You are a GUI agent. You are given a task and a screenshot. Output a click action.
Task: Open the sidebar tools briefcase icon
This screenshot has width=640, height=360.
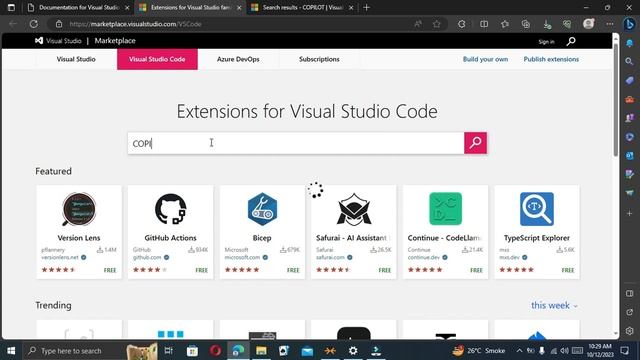(x=629, y=99)
